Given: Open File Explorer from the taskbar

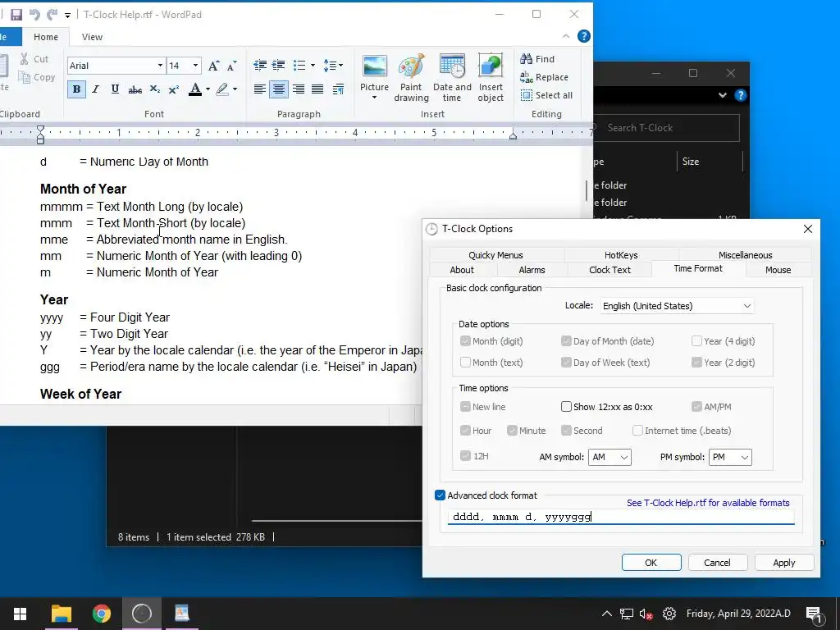Looking at the screenshot, I should pyautogui.click(x=61, y=614).
